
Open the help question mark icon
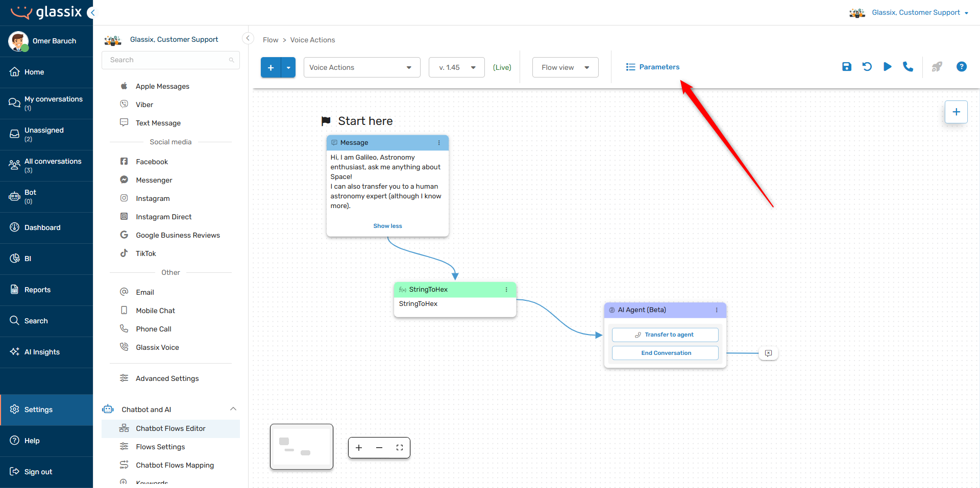click(x=962, y=67)
